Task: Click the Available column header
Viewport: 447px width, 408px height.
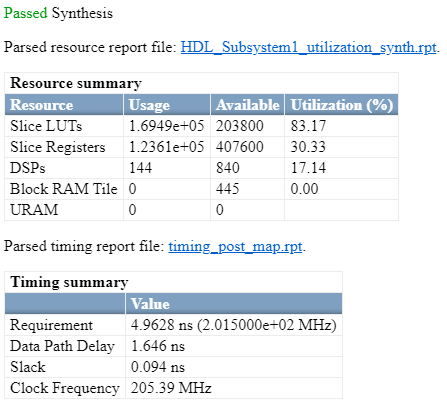Action: pyautogui.click(x=248, y=105)
